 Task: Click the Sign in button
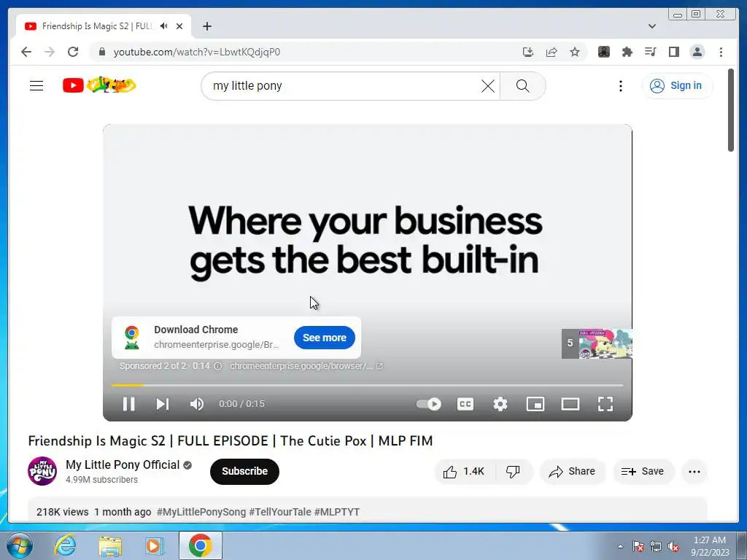pyautogui.click(x=676, y=86)
